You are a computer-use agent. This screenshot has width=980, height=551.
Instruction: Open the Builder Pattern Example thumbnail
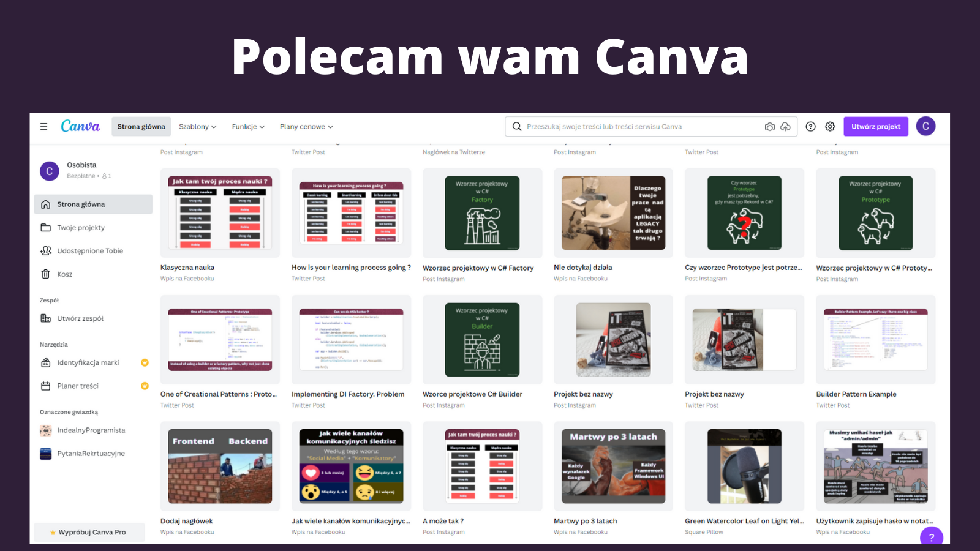[876, 340]
